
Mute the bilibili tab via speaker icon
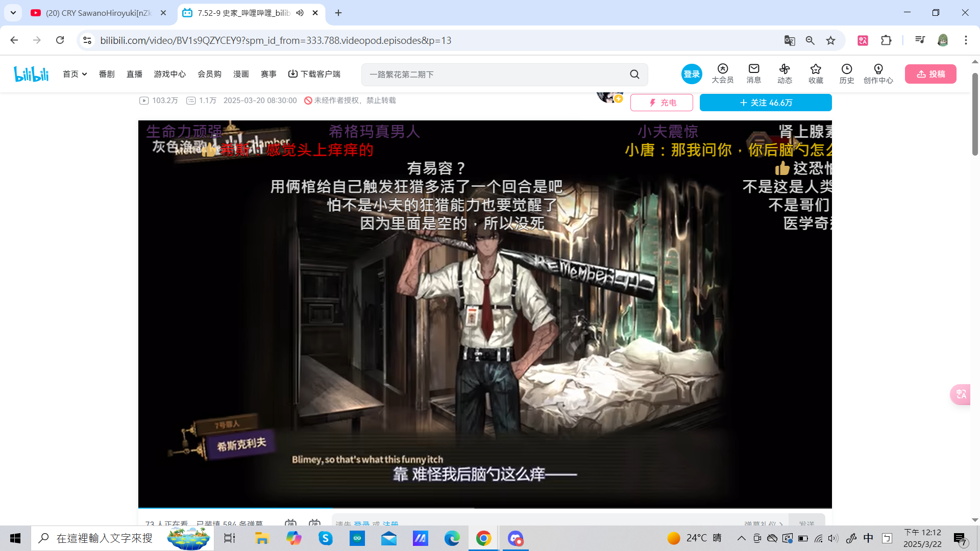tap(300, 13)
